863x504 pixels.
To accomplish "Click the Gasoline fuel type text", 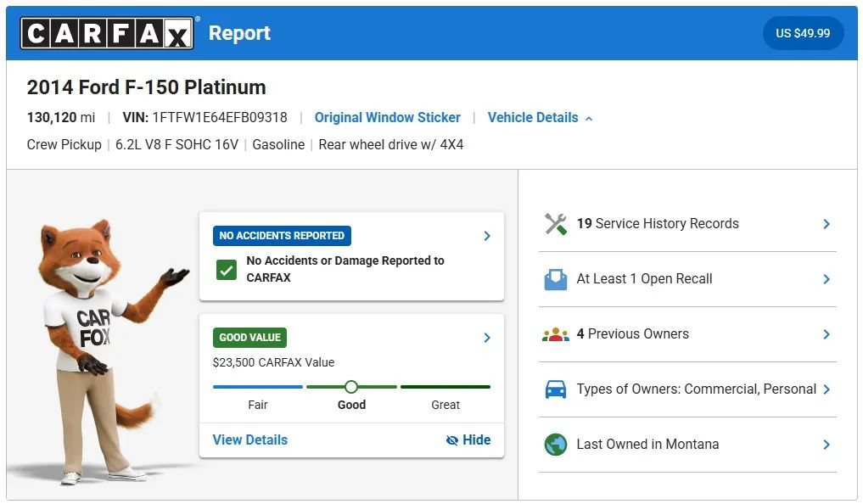I will click(x=278, y=145).
